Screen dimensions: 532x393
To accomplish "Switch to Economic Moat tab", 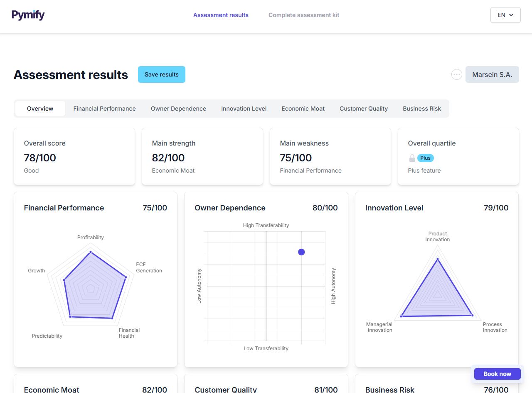I will click(x=303, y=109).
